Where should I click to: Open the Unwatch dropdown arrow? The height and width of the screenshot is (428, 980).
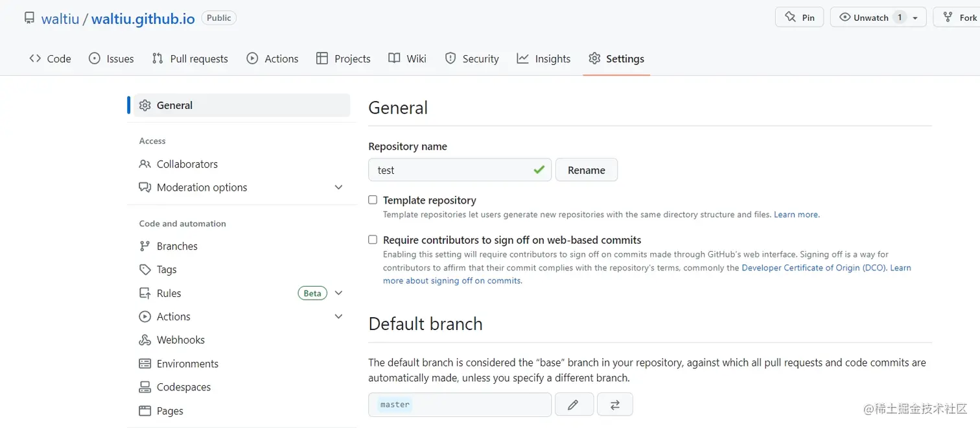coord(915,18)
